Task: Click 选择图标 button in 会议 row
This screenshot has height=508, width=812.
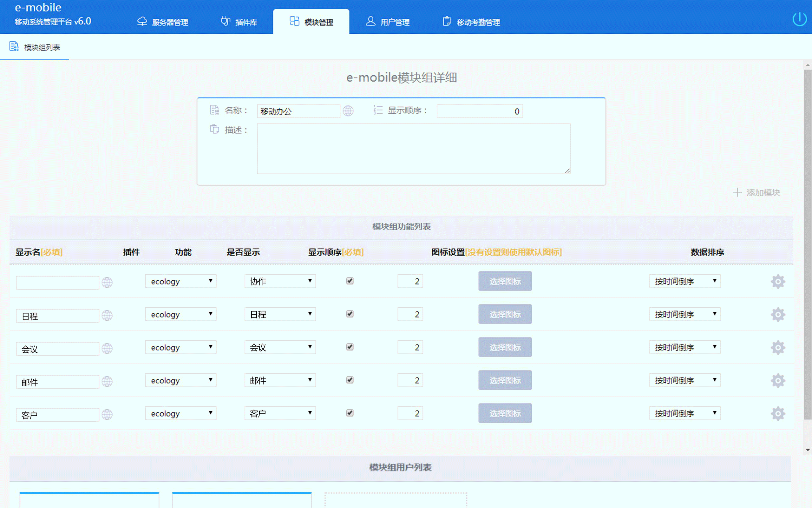Action: [x=505, y=347]
